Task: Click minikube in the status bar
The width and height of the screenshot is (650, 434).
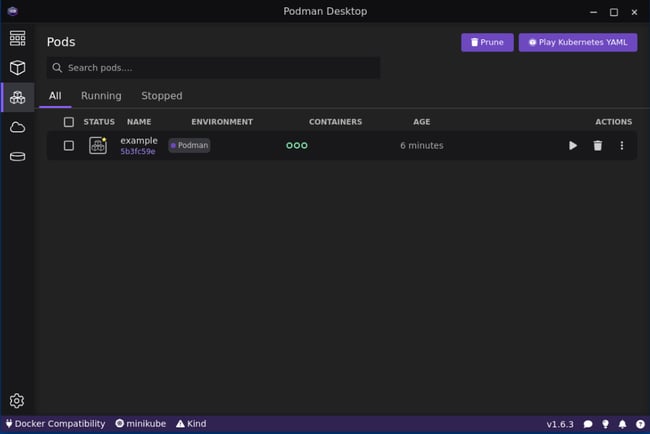Action: point(141,424)
